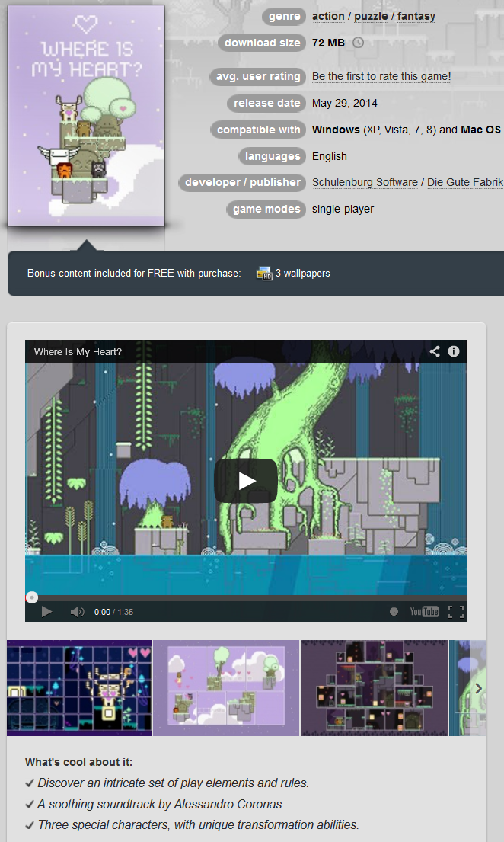Enter fullscreen video mode
Image resolution: width=504 pixels, height=842 pixels.
click(456, 612)
